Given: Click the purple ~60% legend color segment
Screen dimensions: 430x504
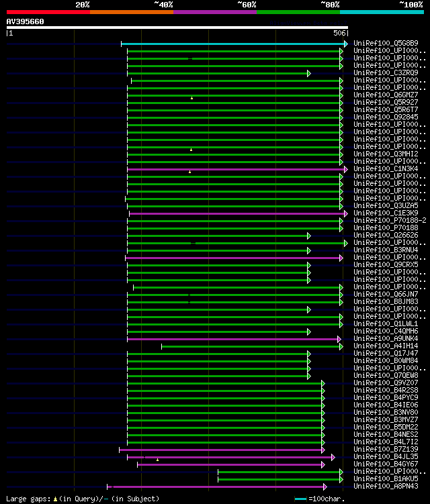Looking at the screenshot, I should [215, 12].
